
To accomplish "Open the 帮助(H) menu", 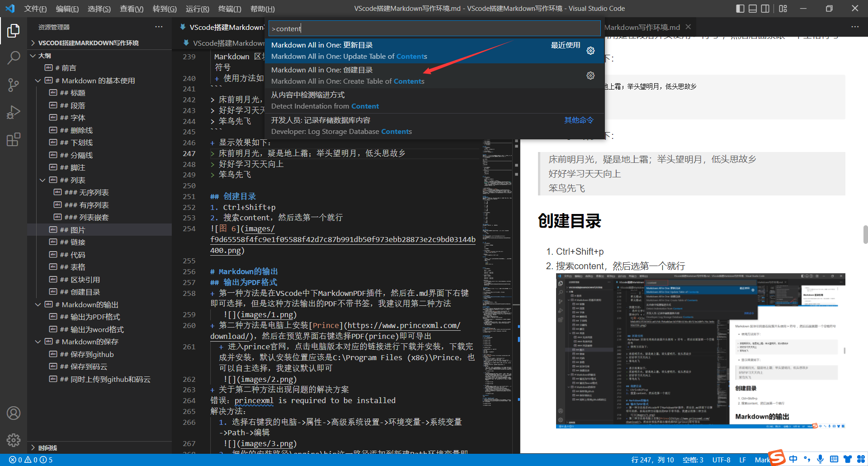I will [262, 9].
